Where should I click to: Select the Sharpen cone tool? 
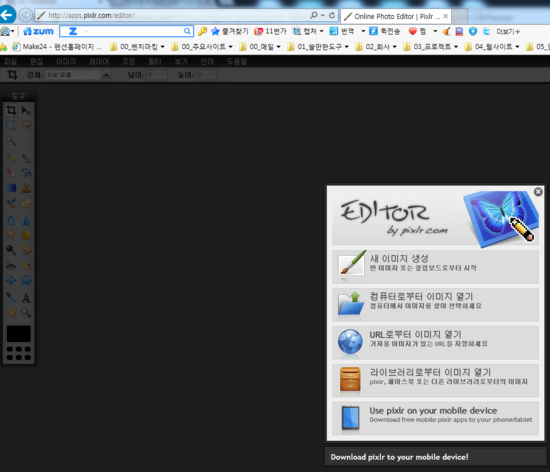coord(26,220)
